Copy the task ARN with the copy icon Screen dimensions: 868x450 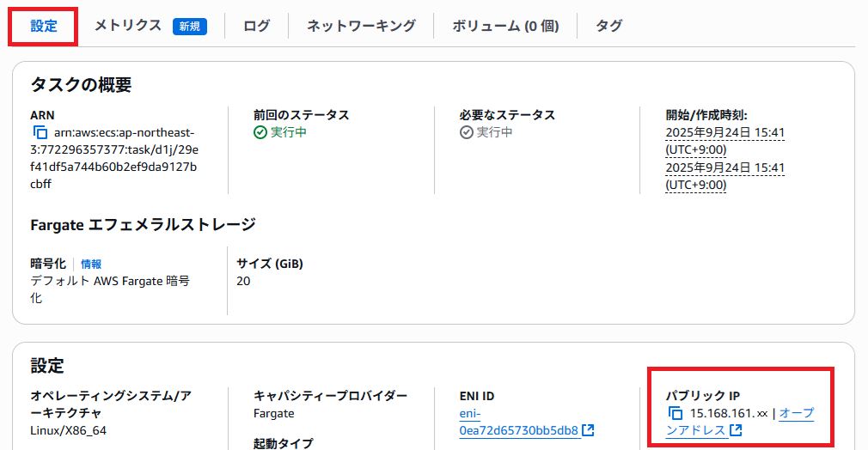40,133
